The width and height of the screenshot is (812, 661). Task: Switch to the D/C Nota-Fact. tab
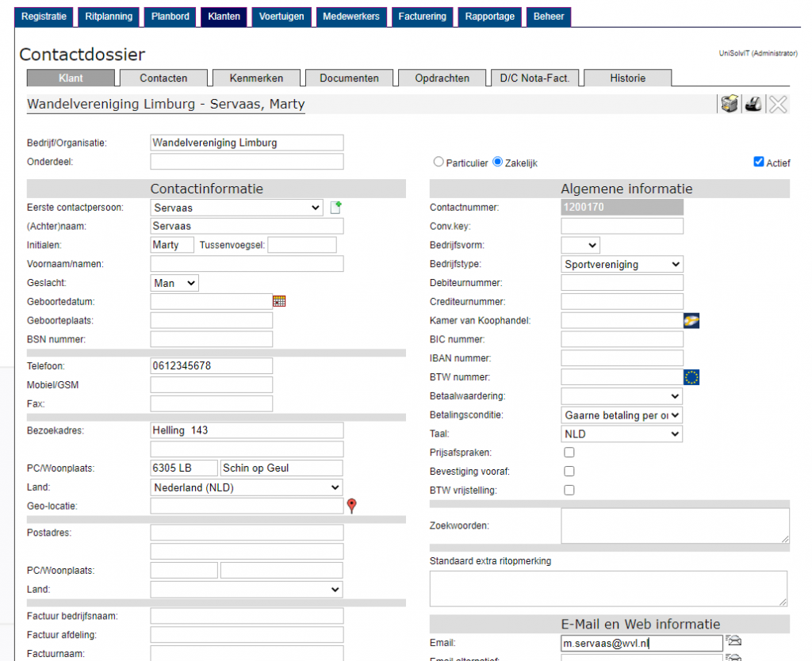535,78
